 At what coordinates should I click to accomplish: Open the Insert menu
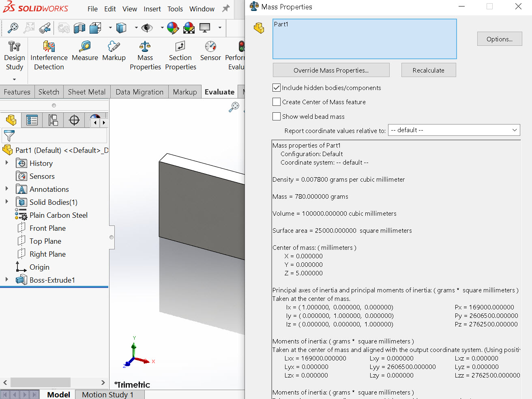[152, 9]
